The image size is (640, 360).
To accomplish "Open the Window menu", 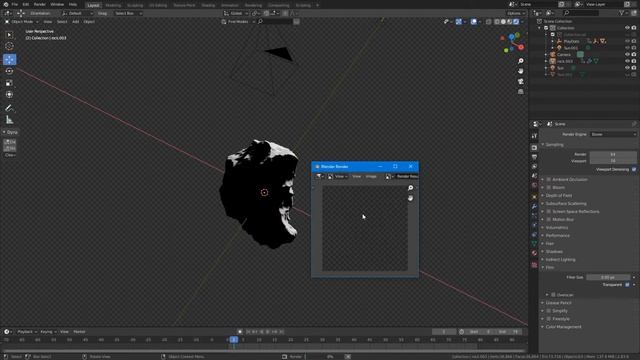I will [57, 4].
